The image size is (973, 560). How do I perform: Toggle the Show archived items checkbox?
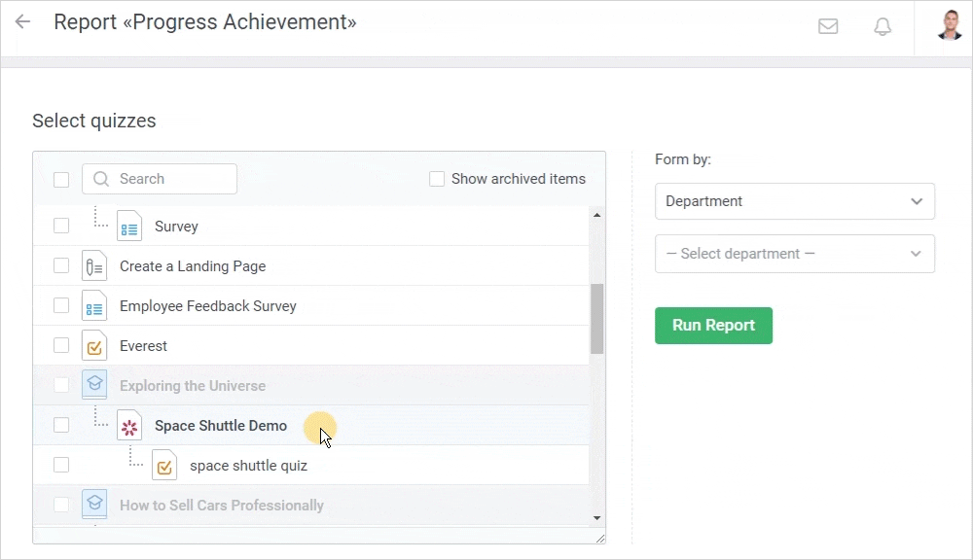tap(437, 179)
